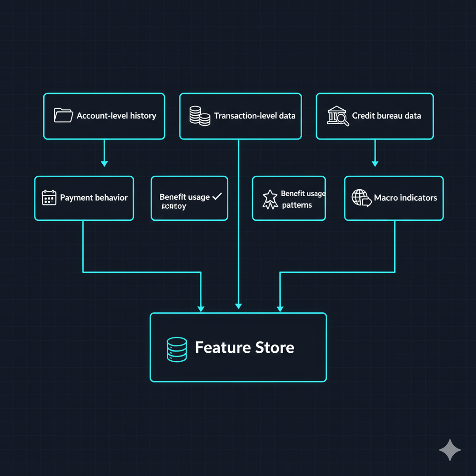Click the bank icon on Credit bureau data
The height and width of the screenshot is (476, 476).
(336, 115)
